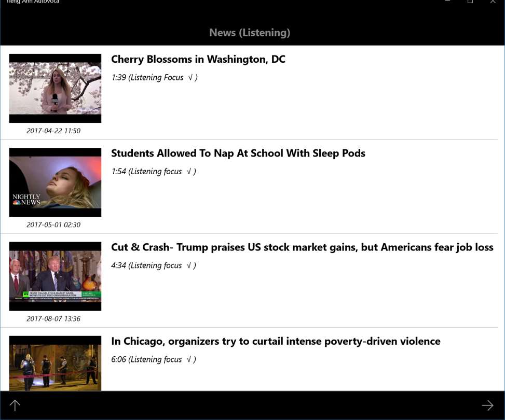505x420 pixels.
Task: Click the right arrow icon to go next
Action: click(487, 405)
